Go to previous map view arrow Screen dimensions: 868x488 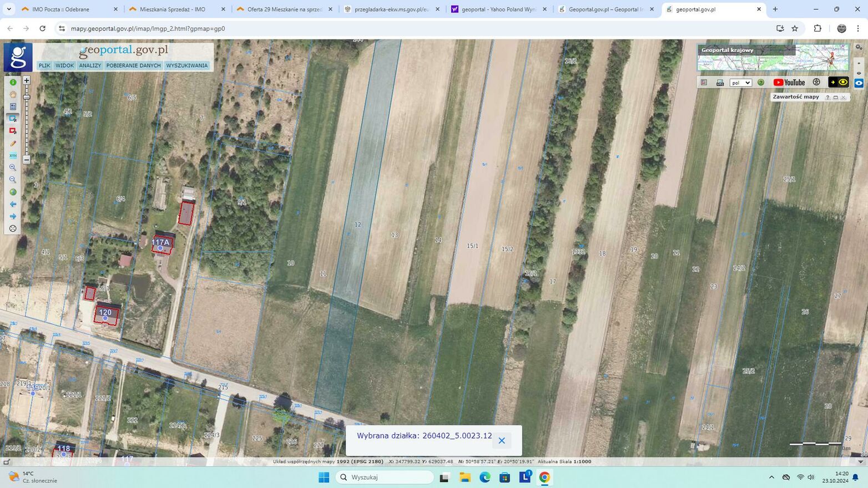tap(13, 204)
